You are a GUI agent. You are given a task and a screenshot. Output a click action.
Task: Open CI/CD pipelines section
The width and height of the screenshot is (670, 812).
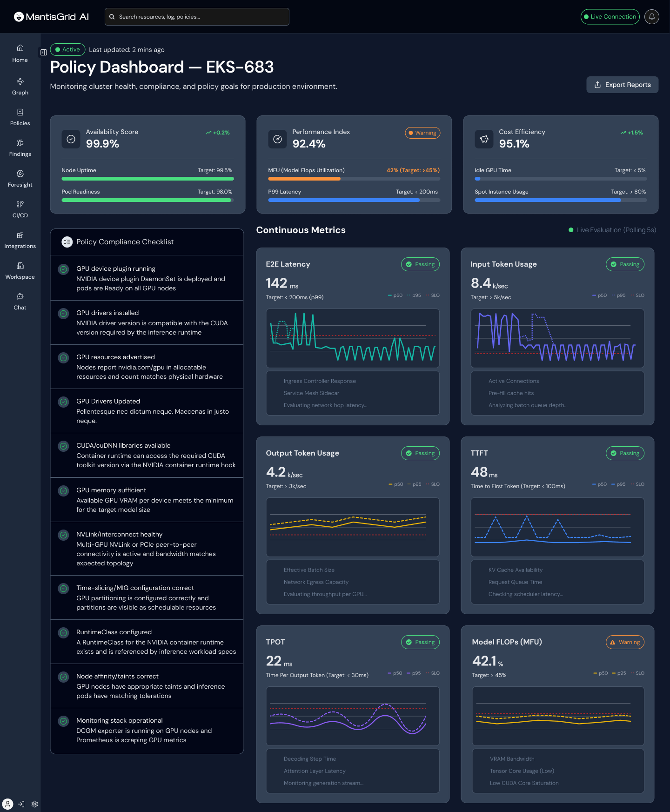[x=20, y=209]
